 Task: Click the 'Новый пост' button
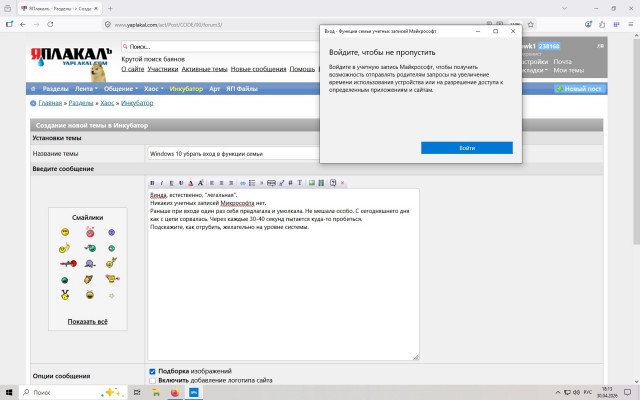[579, 89]
